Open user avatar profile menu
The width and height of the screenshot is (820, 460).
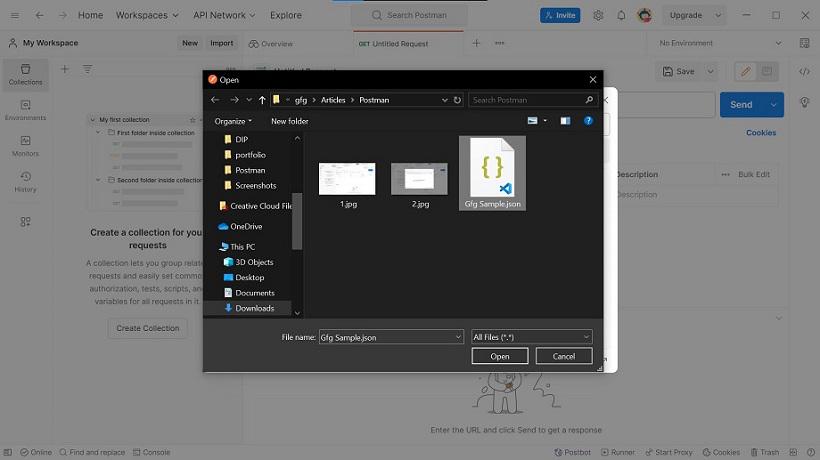point(644,16)
